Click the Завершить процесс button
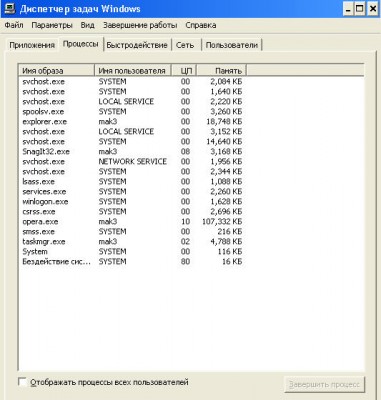Viewport: 381px width, 400px height. click(x=324, y=385)
